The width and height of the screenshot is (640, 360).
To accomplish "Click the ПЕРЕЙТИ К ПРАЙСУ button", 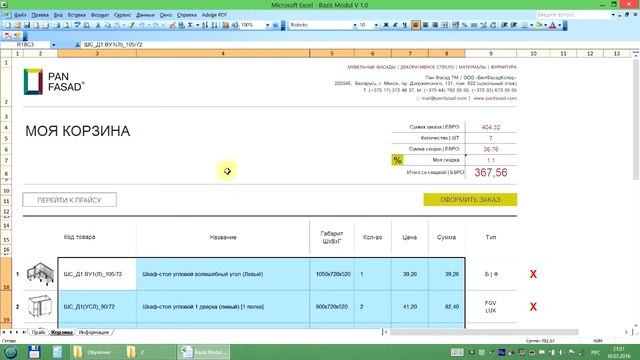I will point(69,200).
